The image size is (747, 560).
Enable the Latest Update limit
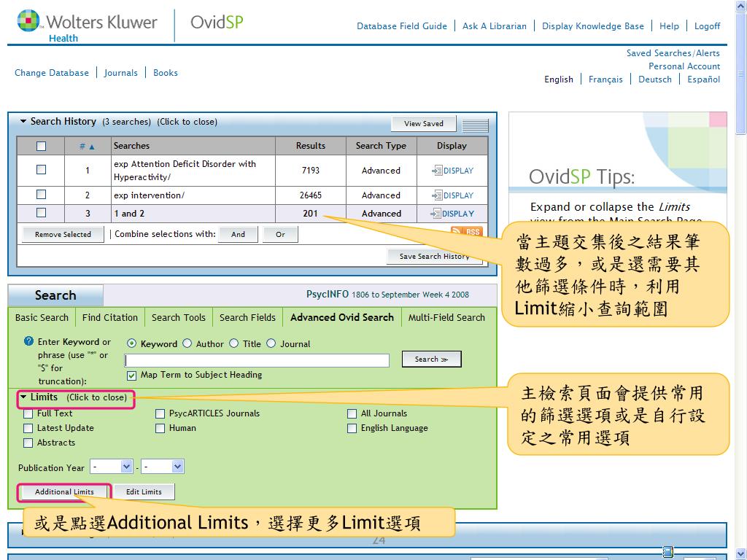click(28, 428)
